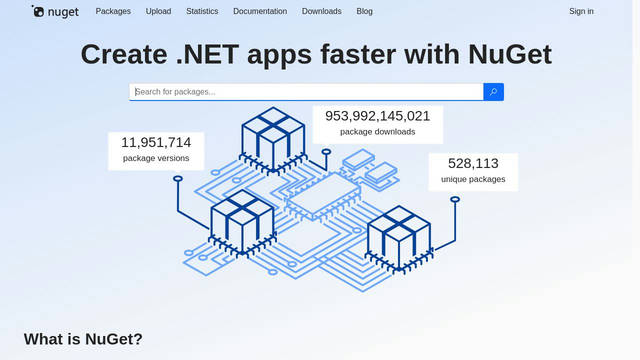Focus the Search for packages field

pyautogui.click(x=307, y=92)
